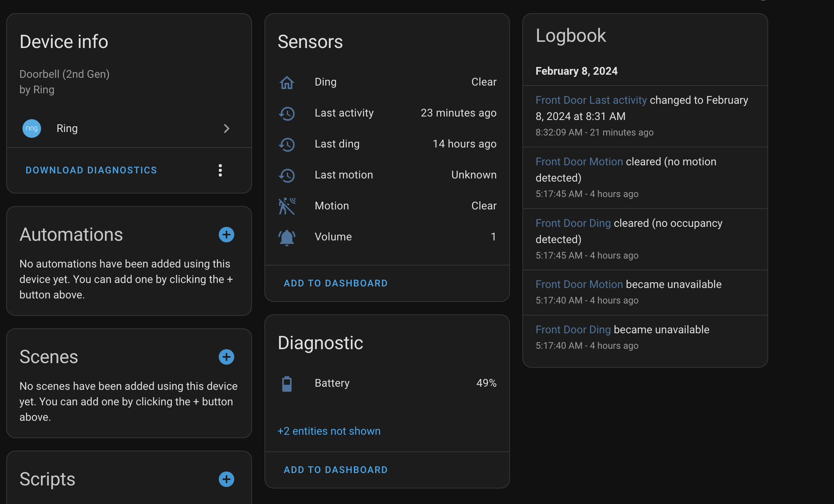Add Sensors to dashboard
834x504 pixels.
point(335,283)
